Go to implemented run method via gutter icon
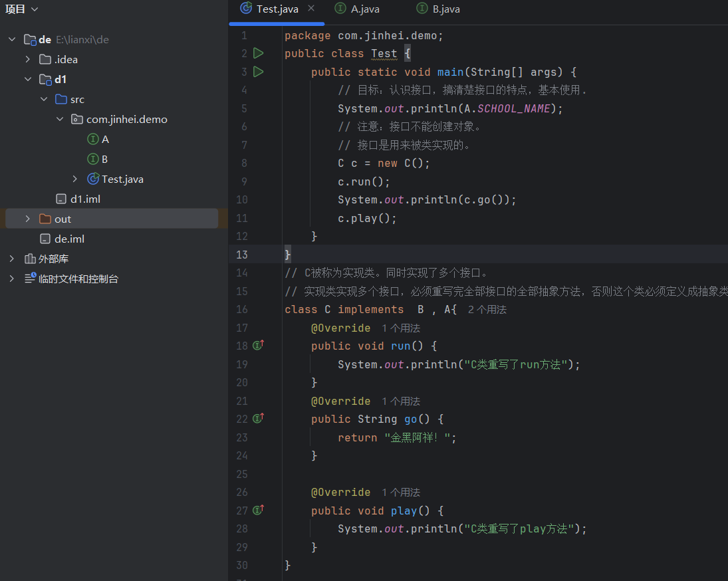 [258, 345]
